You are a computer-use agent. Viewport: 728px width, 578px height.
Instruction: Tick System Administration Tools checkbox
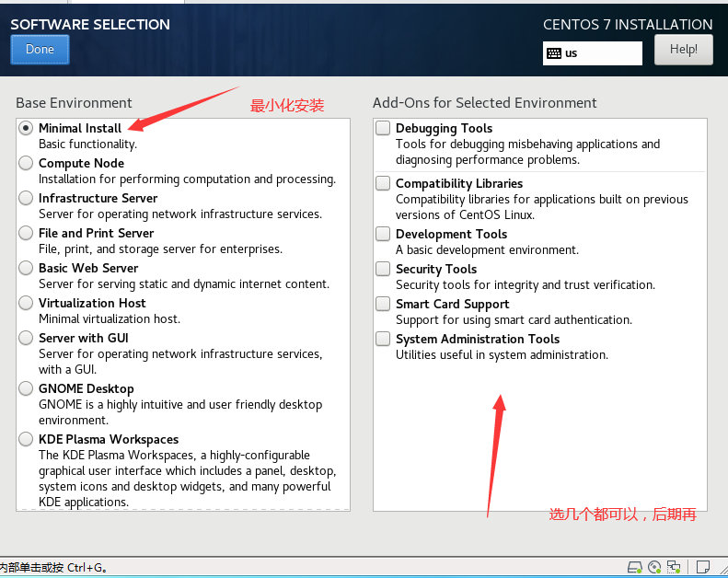pyautogui.click(x=383, y=339)
